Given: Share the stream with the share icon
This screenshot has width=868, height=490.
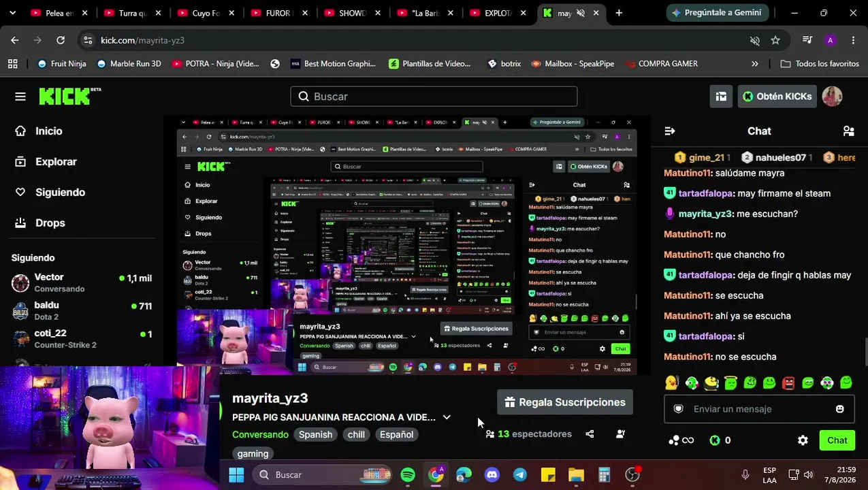Looking at the screenshot, I should click(x=590, y=434).
